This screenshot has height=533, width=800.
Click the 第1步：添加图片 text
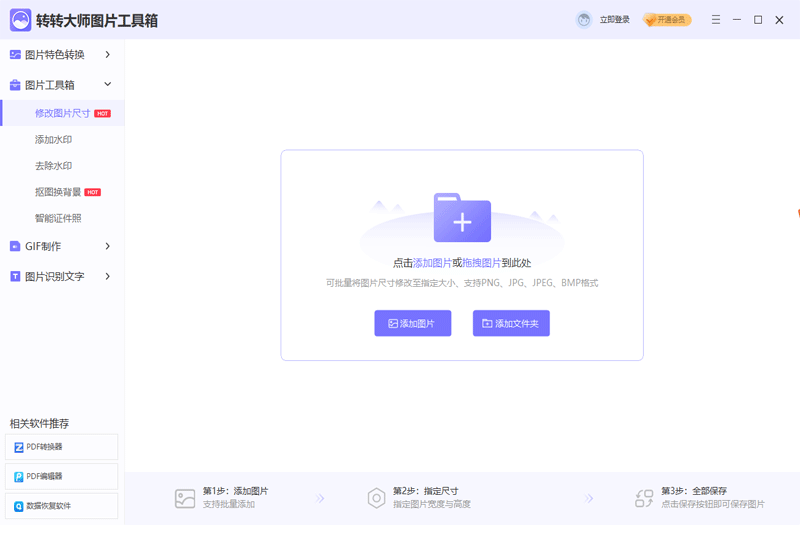click(x=235, y=491)
